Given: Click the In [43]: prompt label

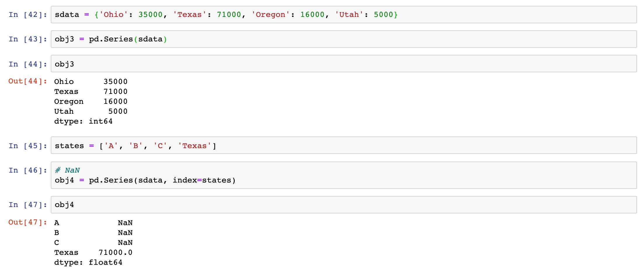Looking at the screenshot, I should [28, 39].
